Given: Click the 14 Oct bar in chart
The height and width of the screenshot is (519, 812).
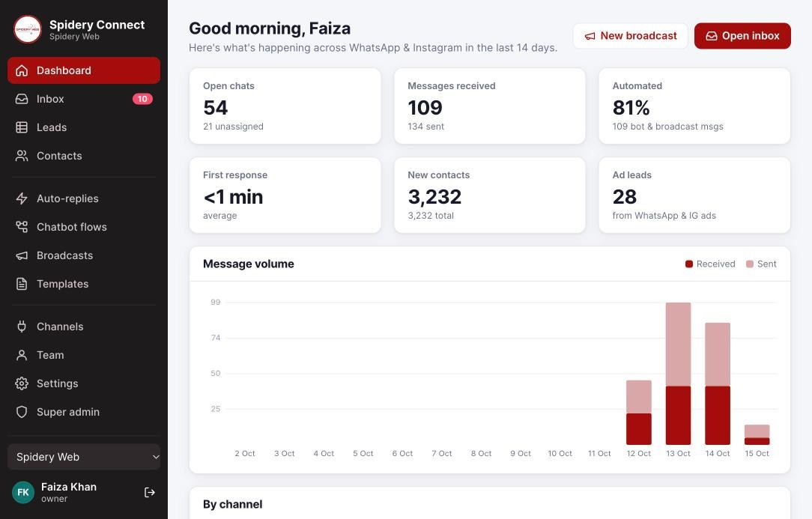Looking at the screenshot, I should (717, 383).
